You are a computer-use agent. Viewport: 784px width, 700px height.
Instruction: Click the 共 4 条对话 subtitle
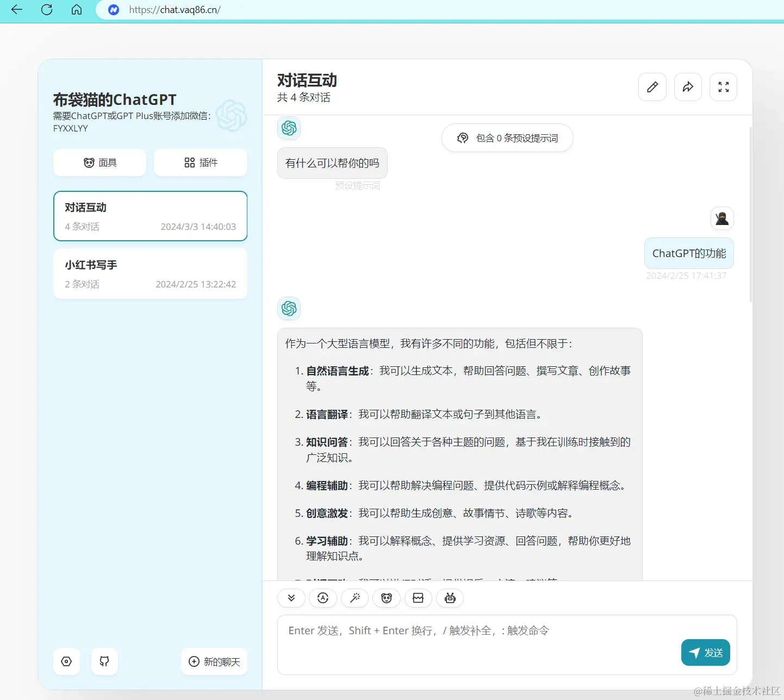tap(304, 98)
